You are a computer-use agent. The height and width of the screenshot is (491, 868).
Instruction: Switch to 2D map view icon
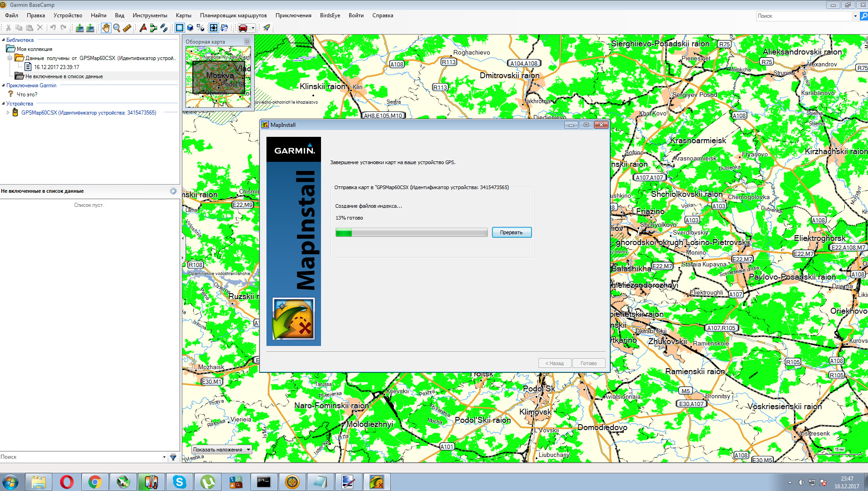point(180,28)
